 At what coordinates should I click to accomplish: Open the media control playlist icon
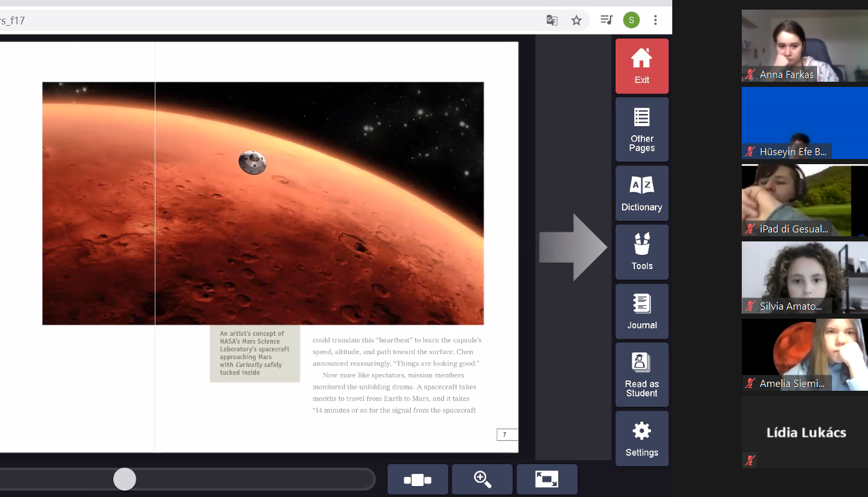pyautogui.click(x=606, y=20)
